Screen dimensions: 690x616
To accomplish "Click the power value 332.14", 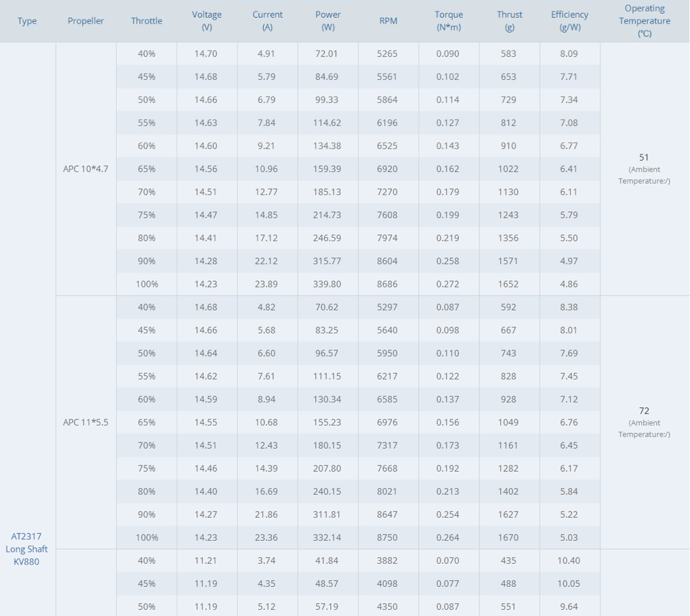I will [x=327, y=537].
